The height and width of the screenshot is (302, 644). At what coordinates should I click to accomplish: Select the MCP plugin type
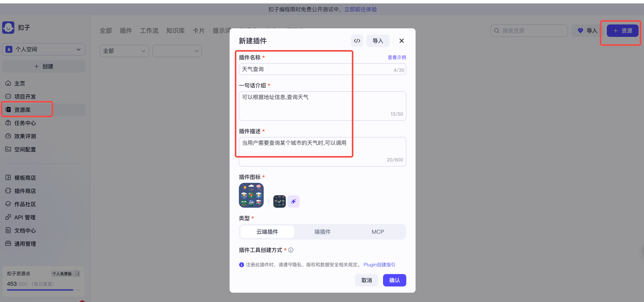point(377,232)
